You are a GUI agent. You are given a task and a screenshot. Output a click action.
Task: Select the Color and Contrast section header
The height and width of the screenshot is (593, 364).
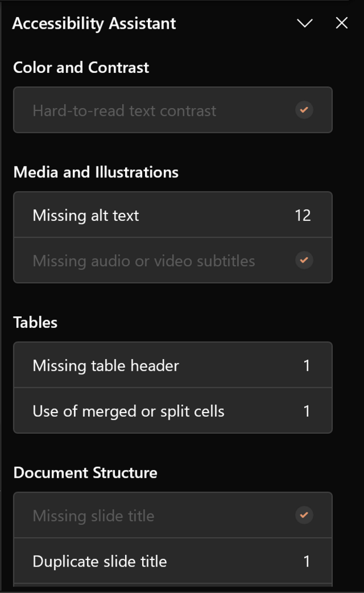click(81, 67)
